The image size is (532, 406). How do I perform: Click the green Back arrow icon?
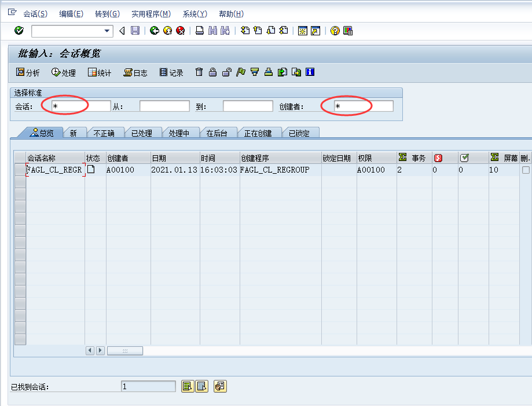[x=155, y=31]
